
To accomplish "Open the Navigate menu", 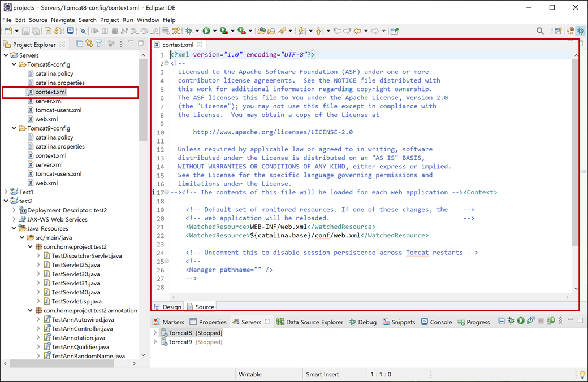I will pos(63,20).
